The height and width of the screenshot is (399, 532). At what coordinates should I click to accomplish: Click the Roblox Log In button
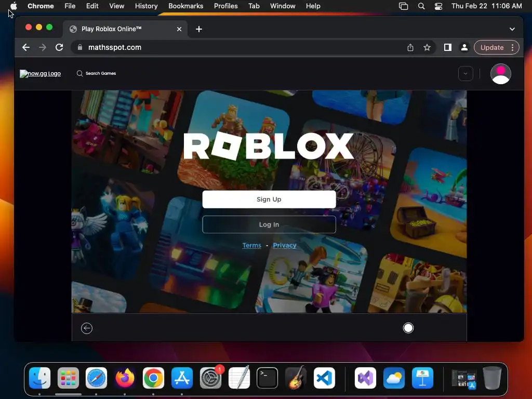point(269,224)
